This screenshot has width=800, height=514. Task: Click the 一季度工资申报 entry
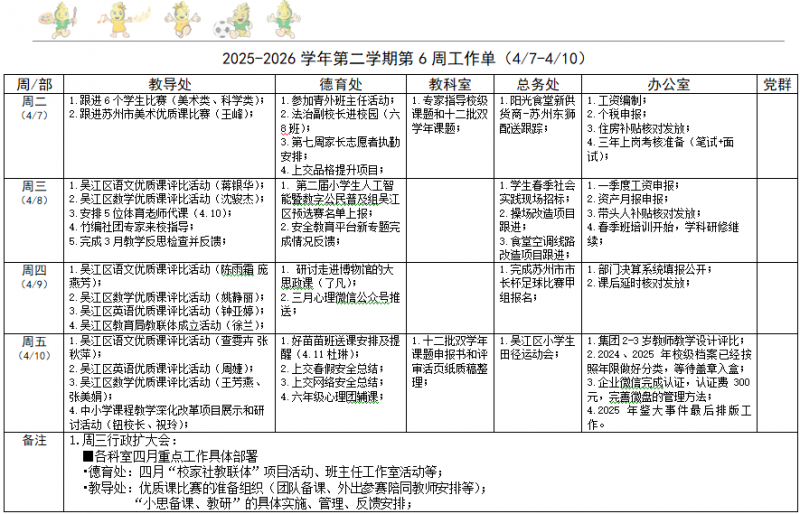click(x=632, y=185)
